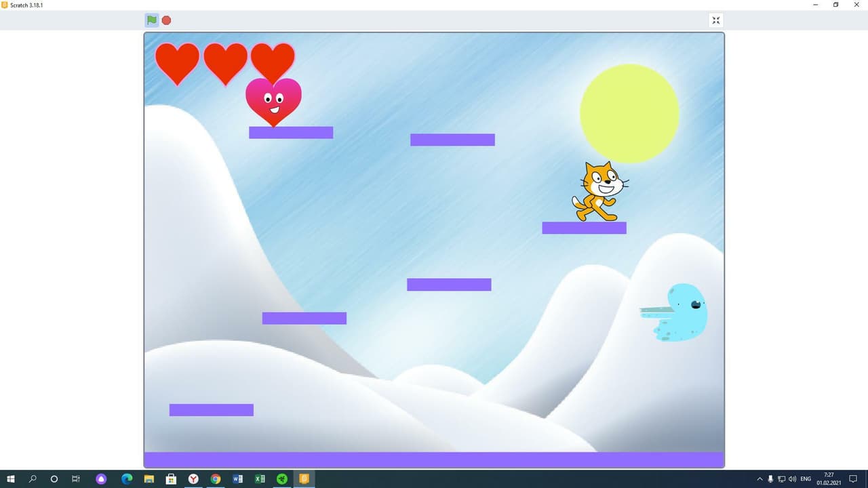
Task: Open the clock showing 7:27
Action: (829, 479)
